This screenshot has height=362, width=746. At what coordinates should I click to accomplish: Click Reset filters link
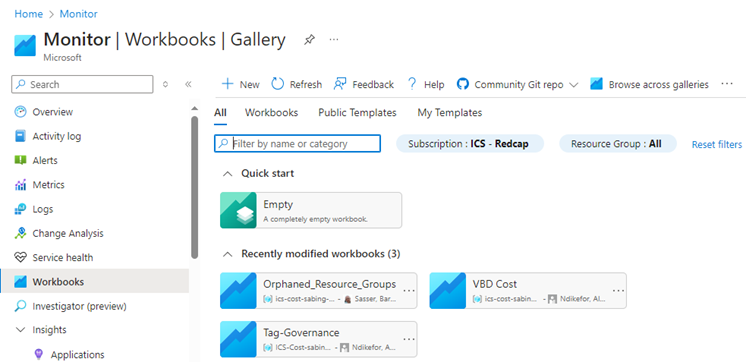[x=717, y=144]
